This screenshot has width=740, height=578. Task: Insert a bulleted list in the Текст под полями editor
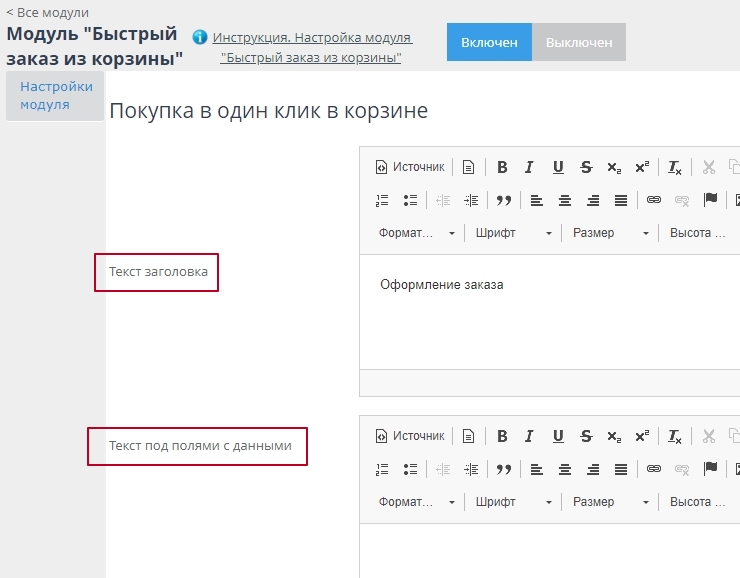[410, 468]
